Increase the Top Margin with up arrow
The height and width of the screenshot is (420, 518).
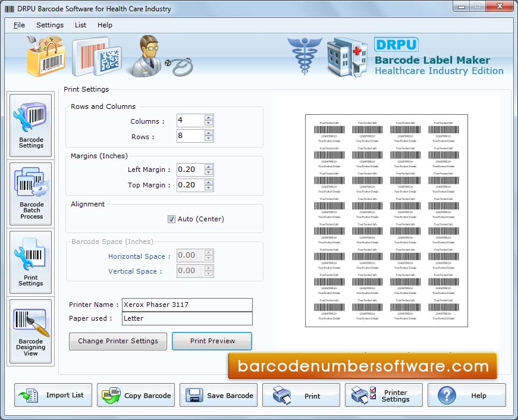click(209, 182)
